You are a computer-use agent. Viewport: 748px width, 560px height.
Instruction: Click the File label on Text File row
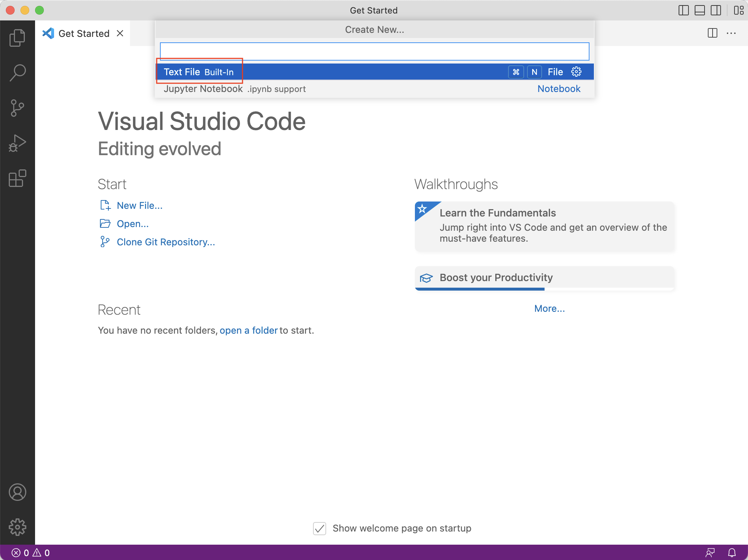pyautogui.click(x=555, y=72)
